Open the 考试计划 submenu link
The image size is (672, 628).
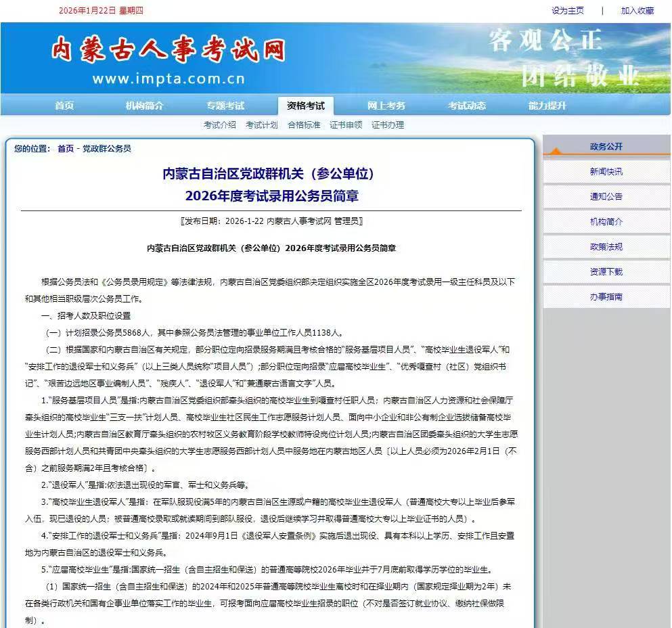(x=261, y=125)
